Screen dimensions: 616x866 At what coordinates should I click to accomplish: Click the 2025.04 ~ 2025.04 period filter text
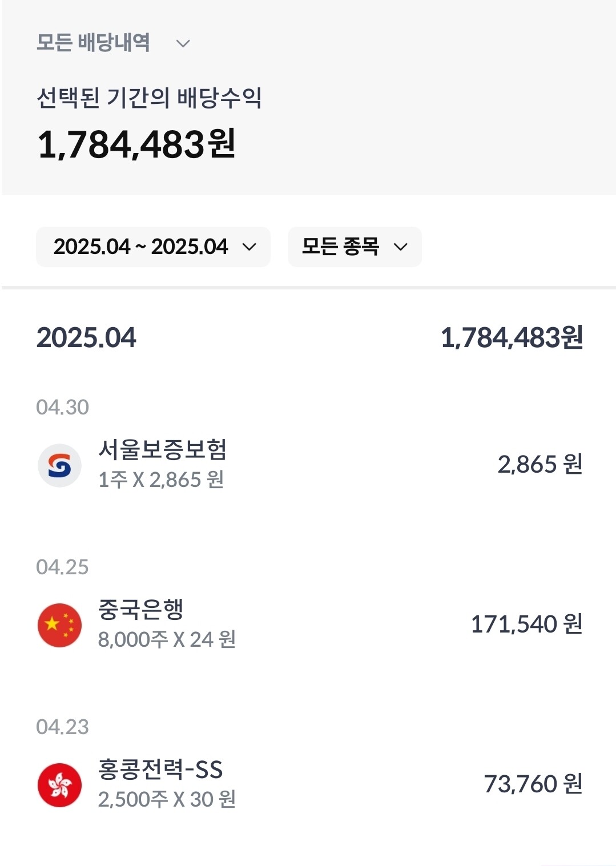(x=140, y=247)
